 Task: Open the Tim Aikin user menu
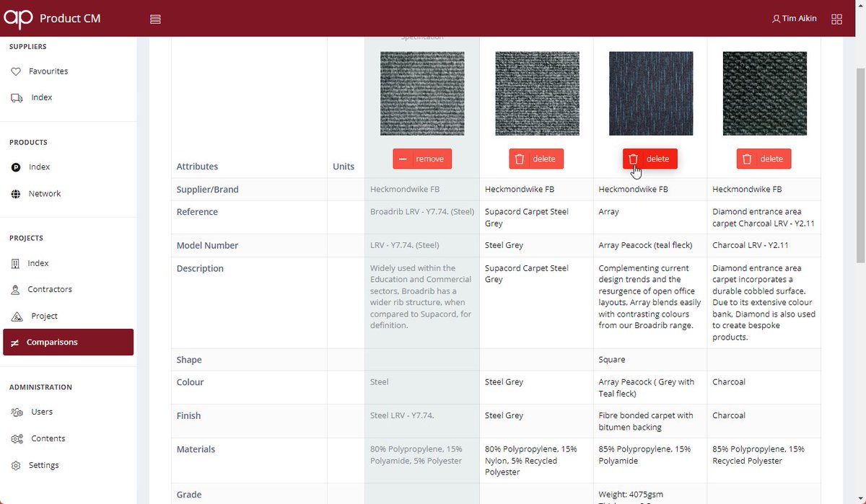coord(794,19)
